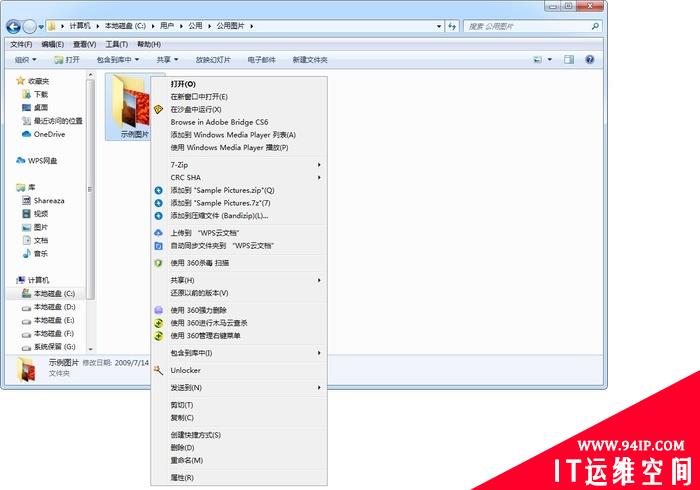Choose 添加到 "Sample Pictures.zip"(Q)

coord(239,190)
